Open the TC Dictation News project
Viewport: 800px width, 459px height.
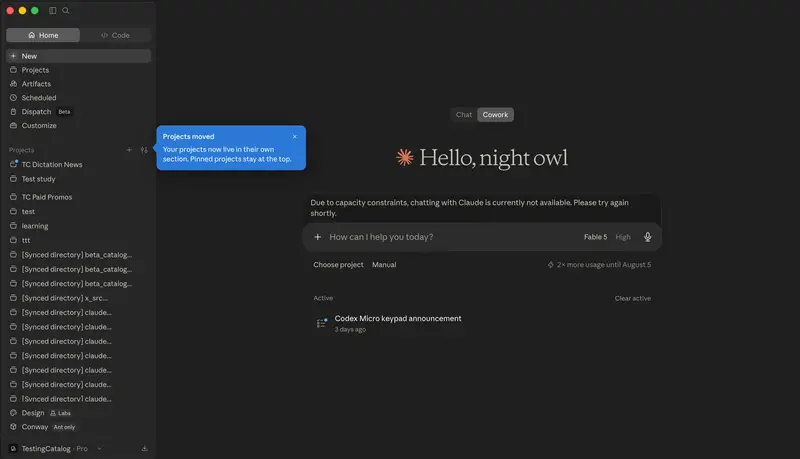[79, 164]
